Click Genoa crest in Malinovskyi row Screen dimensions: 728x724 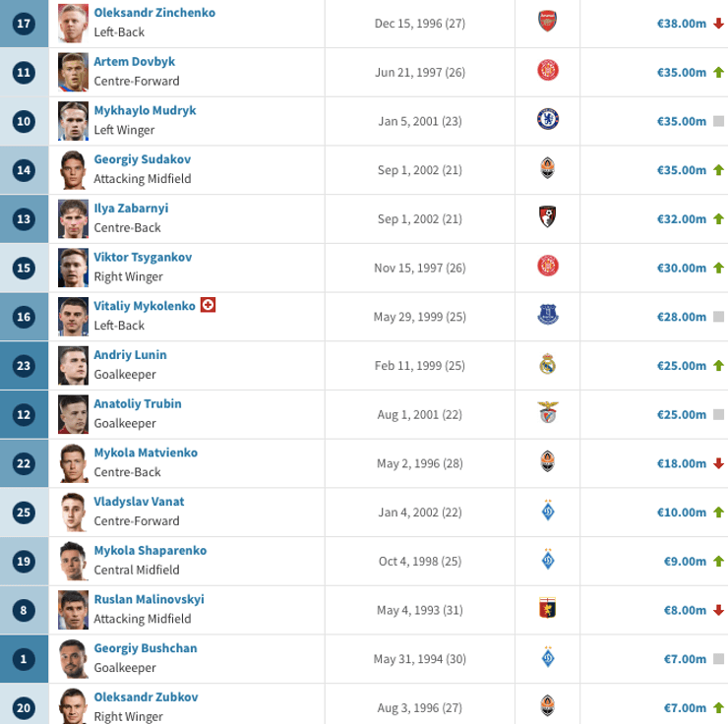click(548, 609)
